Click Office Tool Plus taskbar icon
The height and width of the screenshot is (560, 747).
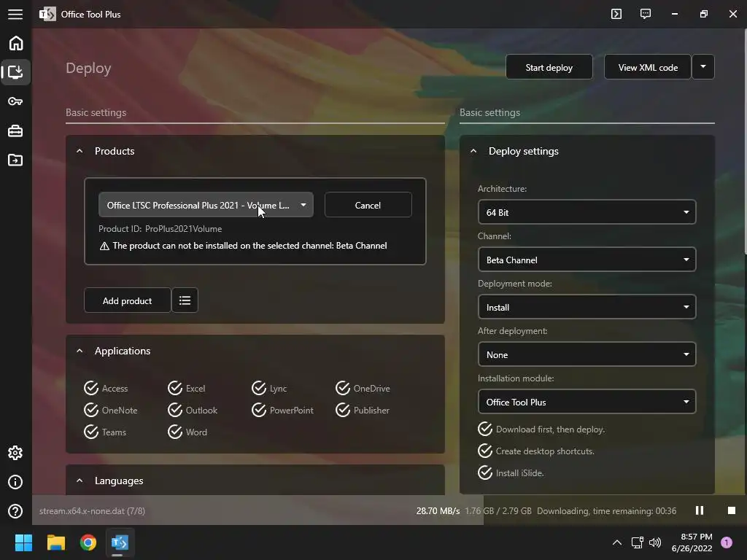(x=120, y=542)
